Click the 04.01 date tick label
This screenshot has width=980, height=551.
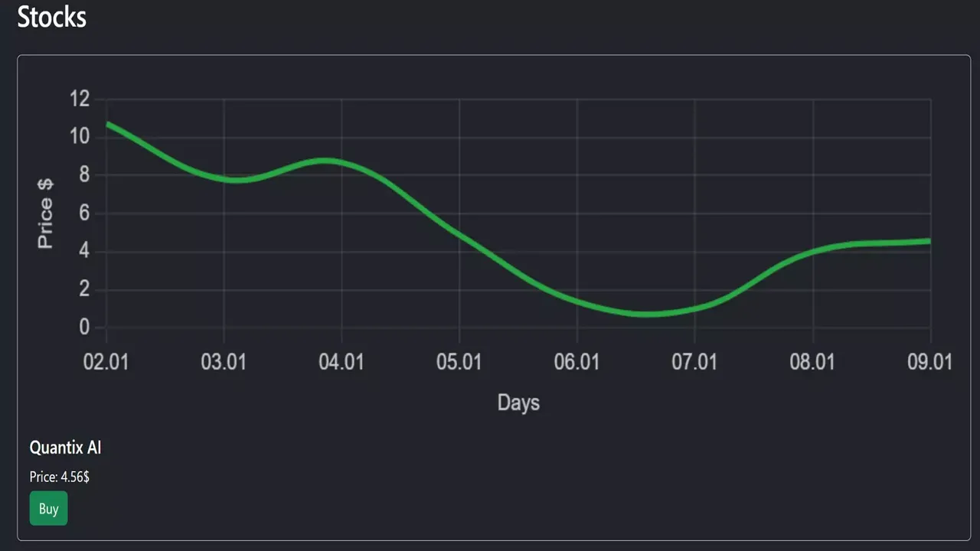tap(341, 362)
